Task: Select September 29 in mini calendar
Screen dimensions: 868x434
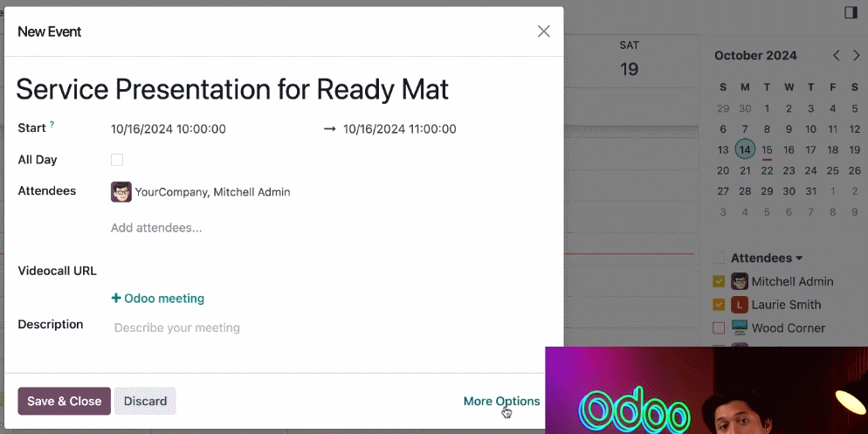Action: click(x=723, y=108)
